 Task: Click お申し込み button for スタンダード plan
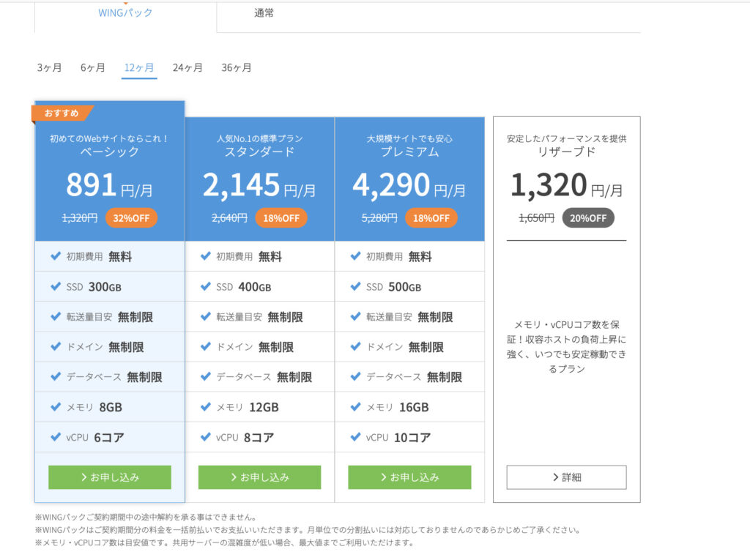click(x=259, y=477)
